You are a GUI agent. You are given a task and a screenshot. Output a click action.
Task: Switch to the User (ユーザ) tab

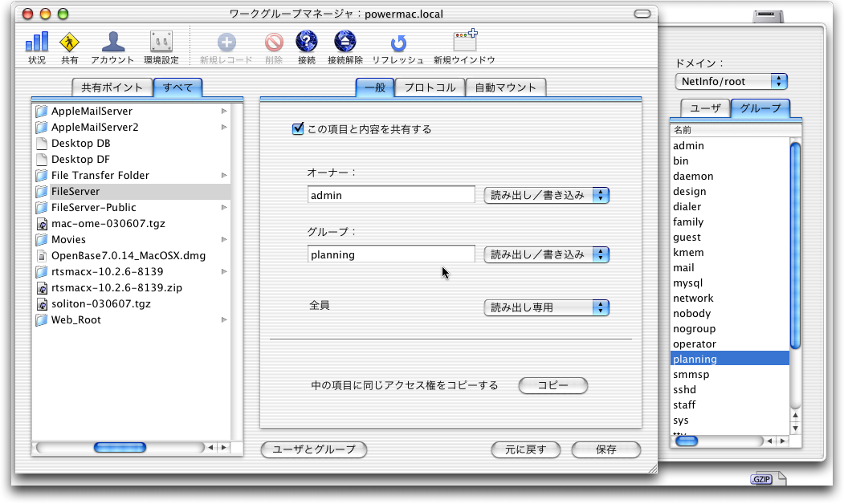pos(705,108)
